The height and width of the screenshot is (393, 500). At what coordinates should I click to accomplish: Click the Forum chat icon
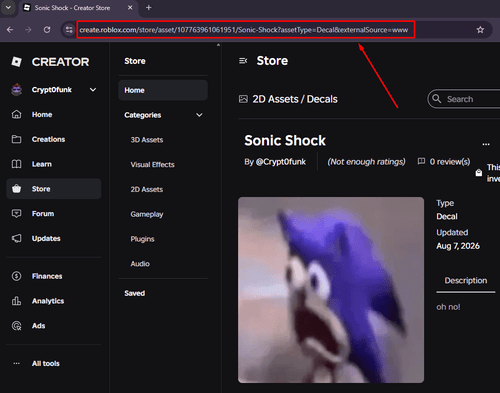(x=16, y=214)
